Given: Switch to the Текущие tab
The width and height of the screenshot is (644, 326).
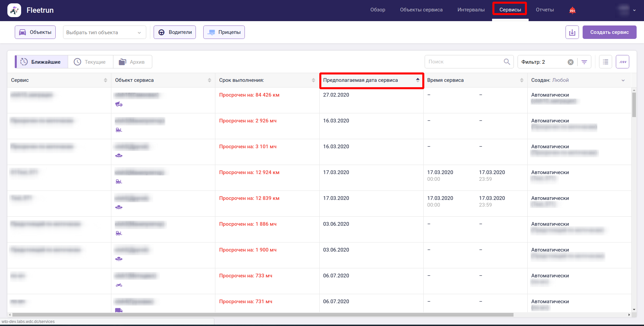Looking at the screenshot, I should click(x=90, y=62).
